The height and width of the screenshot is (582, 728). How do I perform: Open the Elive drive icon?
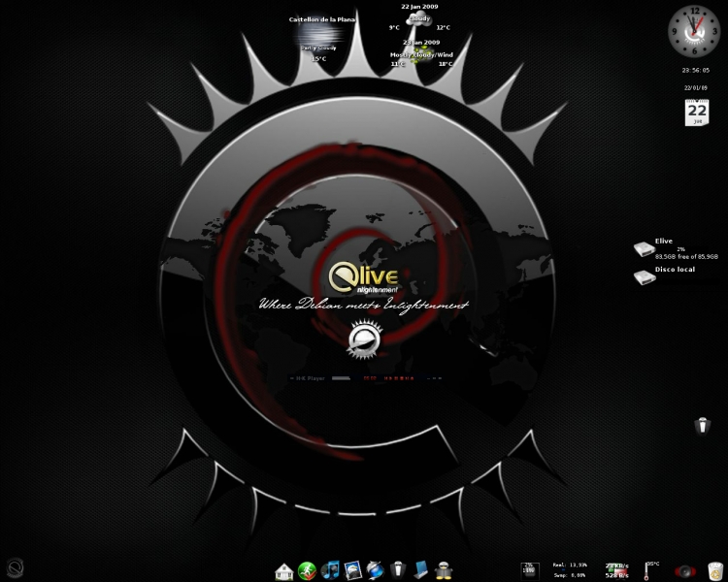(x=645, y=248)
